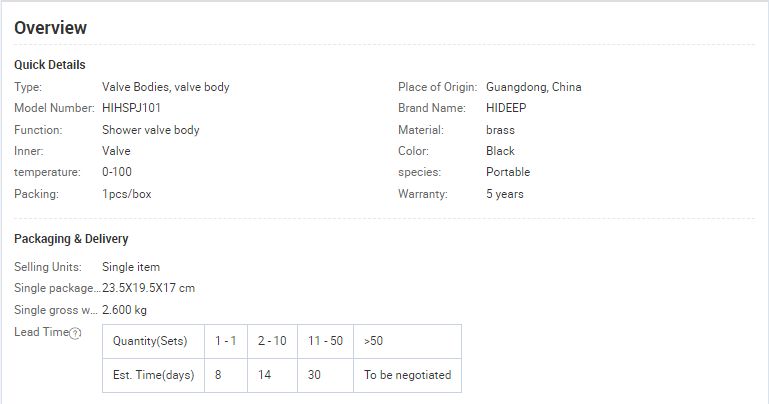Click the 'Est. Time(days)' row label
This screenshot has height=404, width=769.
154,375
